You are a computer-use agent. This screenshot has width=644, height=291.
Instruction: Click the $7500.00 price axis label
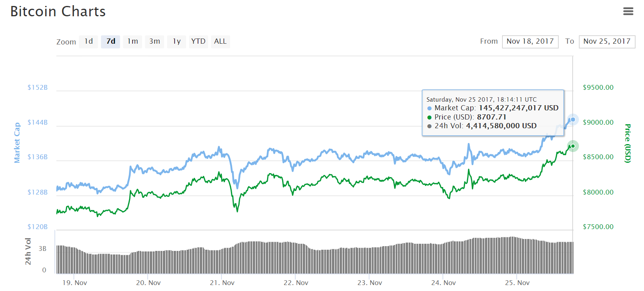[598, 227]
